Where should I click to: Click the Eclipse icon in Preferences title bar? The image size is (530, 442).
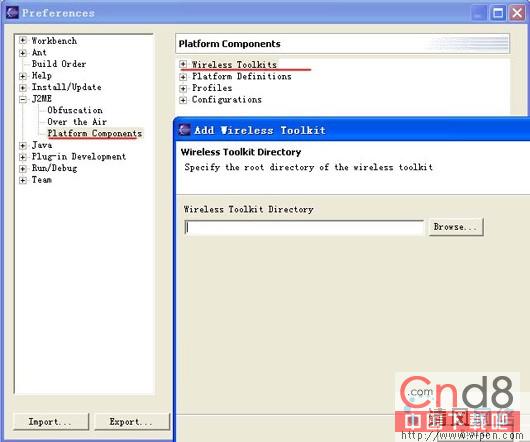point(12,13)
